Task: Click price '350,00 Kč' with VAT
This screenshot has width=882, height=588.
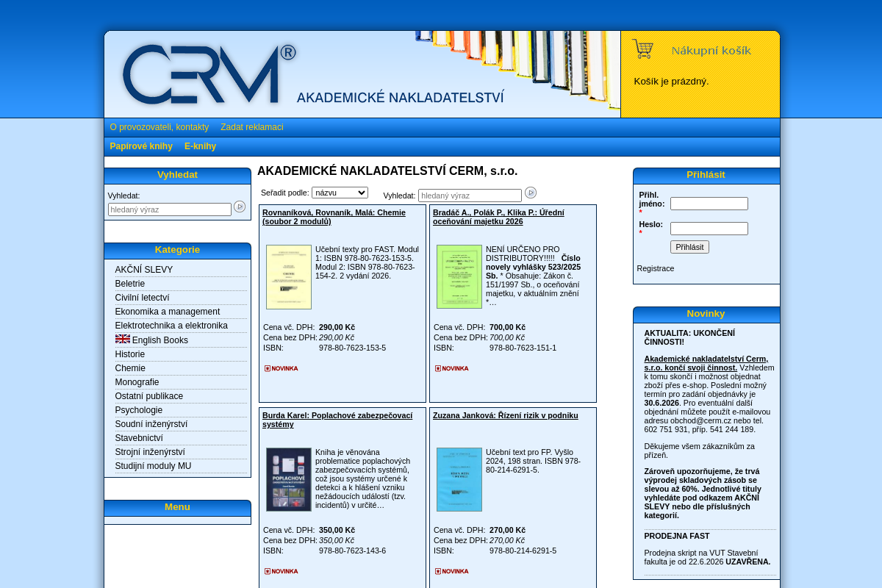Action: coord(337,530)
